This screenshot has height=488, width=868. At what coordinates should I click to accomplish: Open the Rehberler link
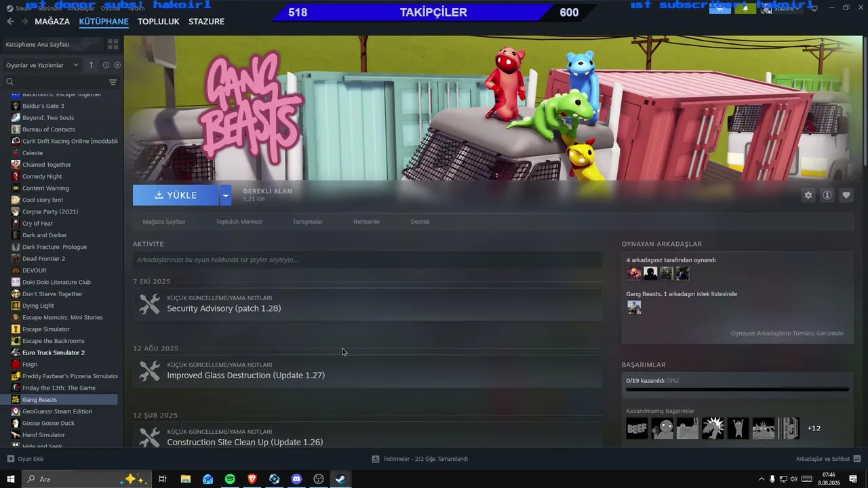(367, 222)
